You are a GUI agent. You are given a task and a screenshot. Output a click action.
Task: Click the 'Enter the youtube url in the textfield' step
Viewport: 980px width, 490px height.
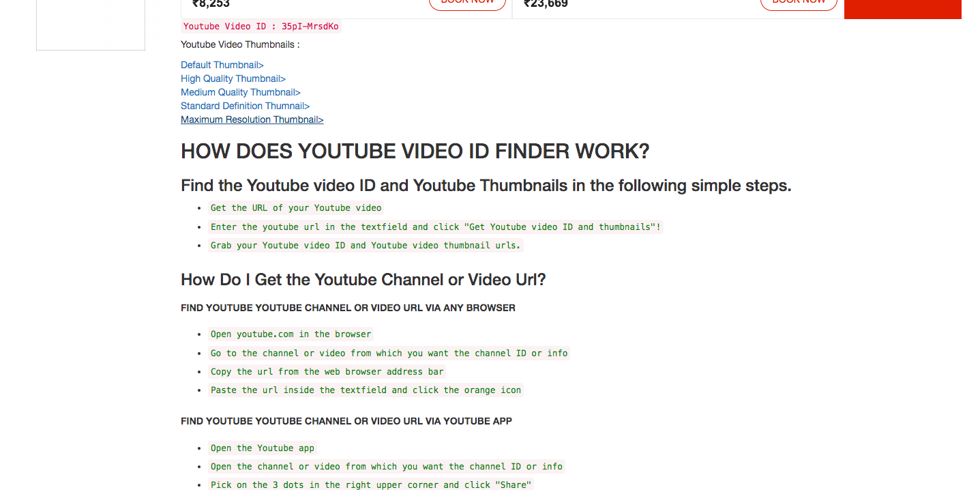tap(436, 227)
